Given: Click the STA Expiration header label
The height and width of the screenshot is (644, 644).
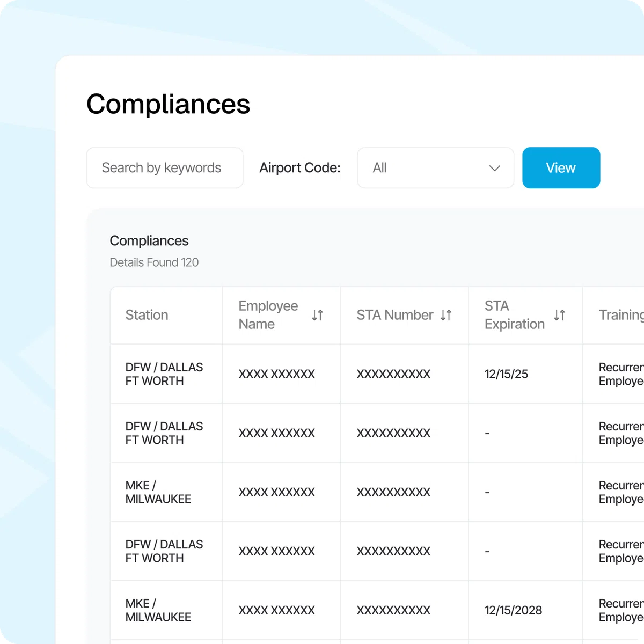Looking at the screenshot, I should [514, 315].
